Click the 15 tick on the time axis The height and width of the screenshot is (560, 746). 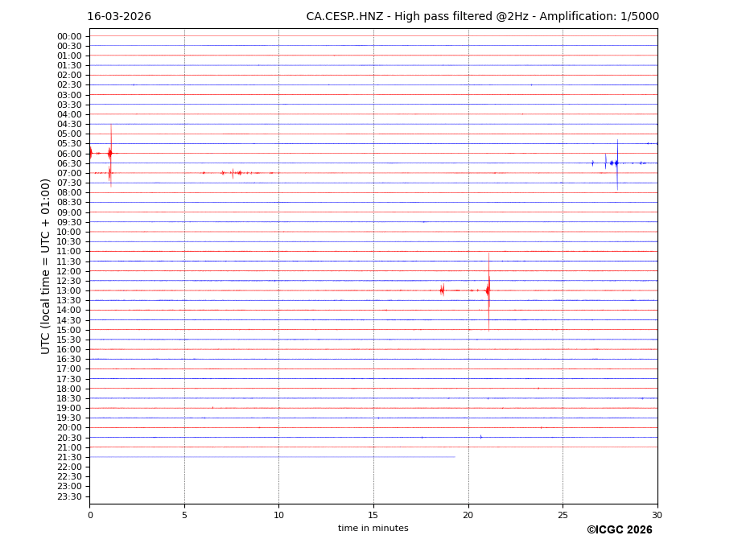[x=373, y=515]
